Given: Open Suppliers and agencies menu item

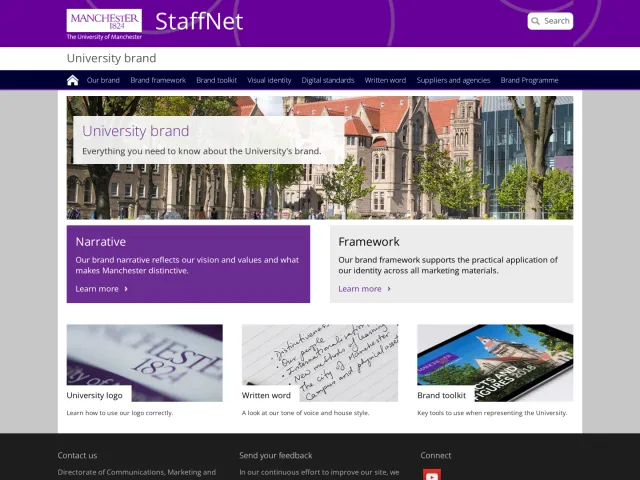Looking at the screenshot, I should click(453, 80).
